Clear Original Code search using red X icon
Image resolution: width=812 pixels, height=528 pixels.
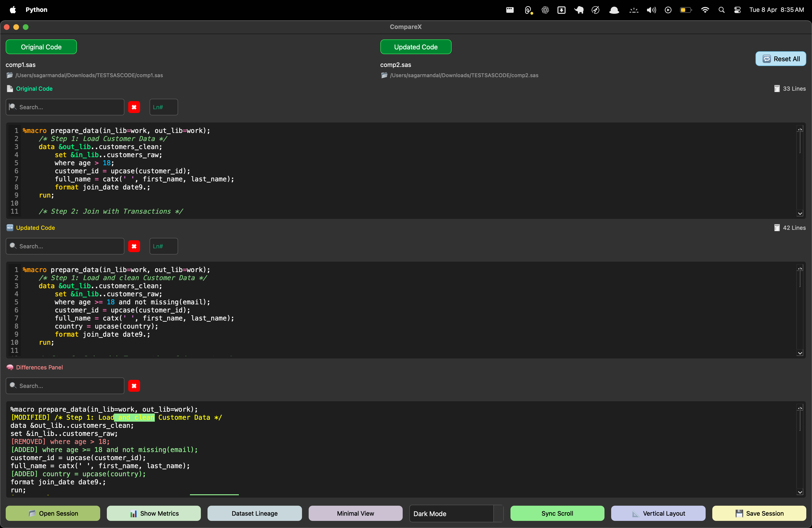[x=134, y=107]
